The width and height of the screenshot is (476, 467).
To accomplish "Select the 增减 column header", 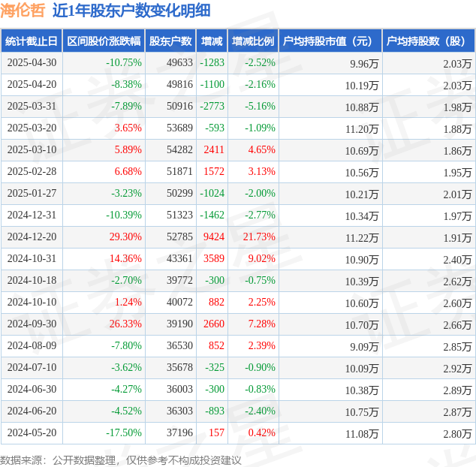I will (212, 41).
